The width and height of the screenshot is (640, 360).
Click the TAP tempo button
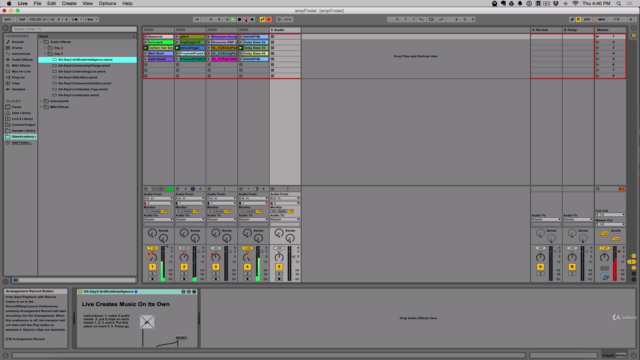[22, 19]
